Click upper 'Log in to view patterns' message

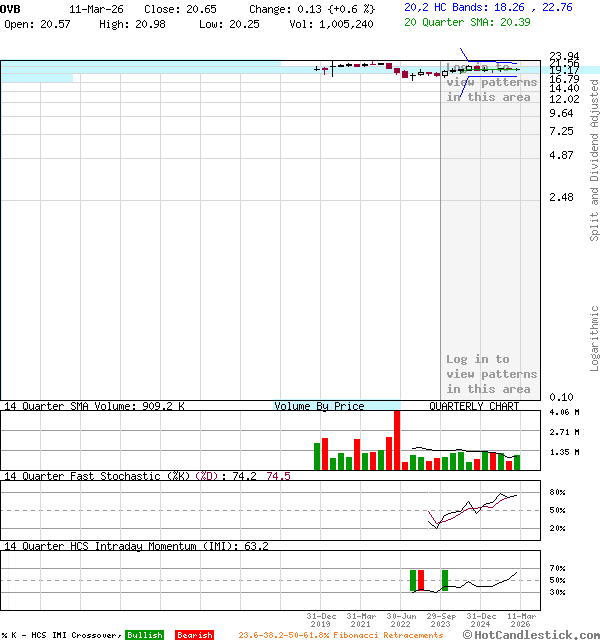(x=490, y=83)
